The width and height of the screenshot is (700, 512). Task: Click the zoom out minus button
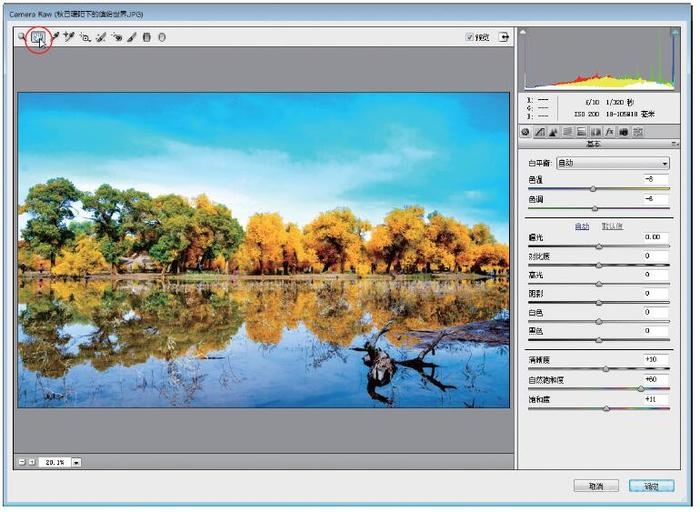pyautogui.click(x=21, y=462)
